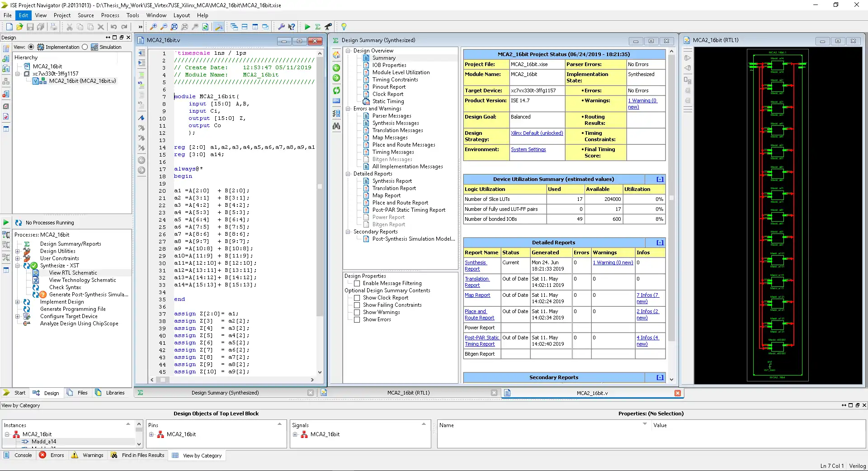
Task: Click the Undo arrow toolbar icon
Action: pyautogui.click(x=113, y=27)
